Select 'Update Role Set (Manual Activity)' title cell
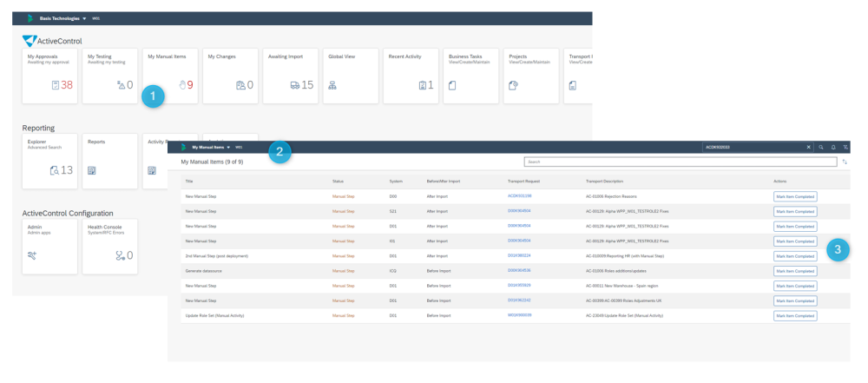The width and height of the screenshot is (868, 383). pyautogui.click(x=214, y=315)
